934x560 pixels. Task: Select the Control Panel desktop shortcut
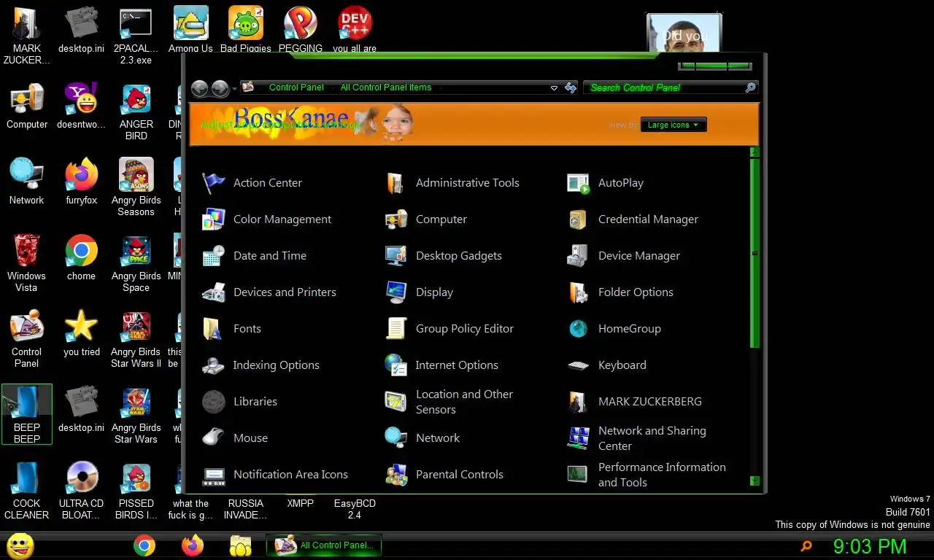(27, 339)
